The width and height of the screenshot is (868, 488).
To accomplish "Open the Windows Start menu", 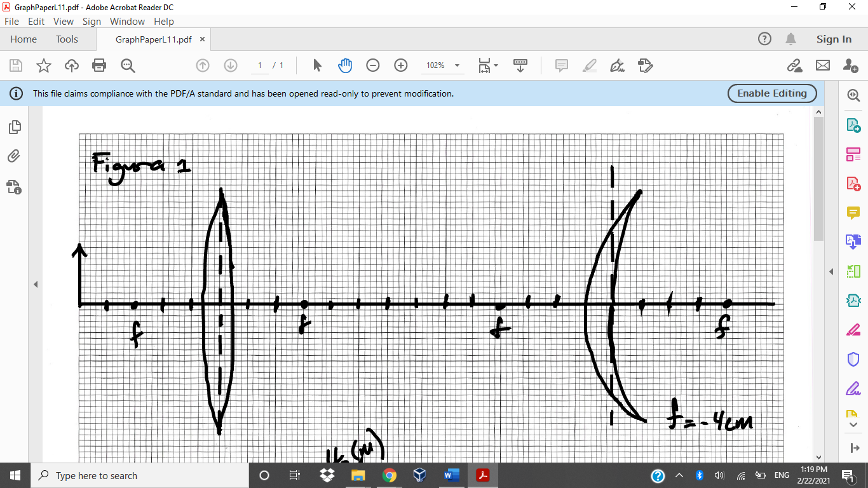I will [x=15, y=475].
